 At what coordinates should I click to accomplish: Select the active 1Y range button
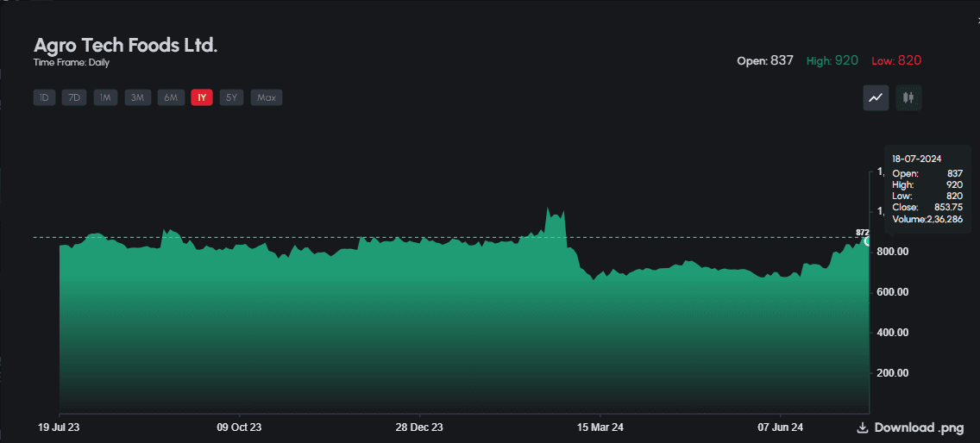[202, 97]
